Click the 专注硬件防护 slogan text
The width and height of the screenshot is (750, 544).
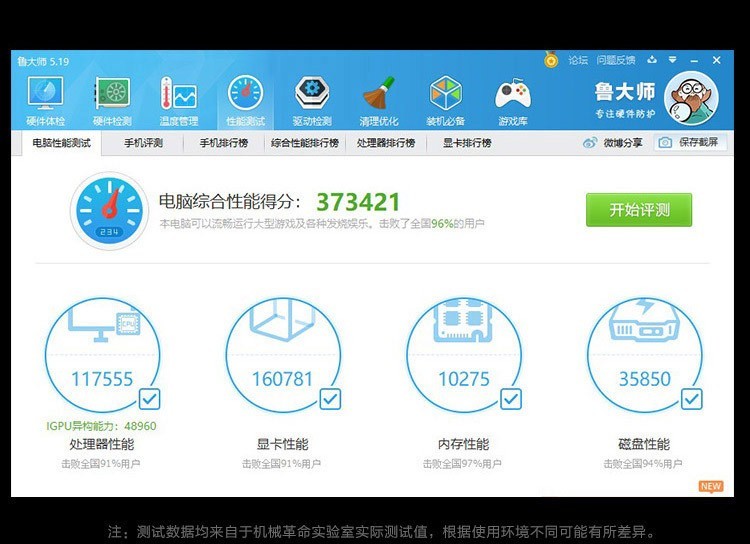pos(625,114)
